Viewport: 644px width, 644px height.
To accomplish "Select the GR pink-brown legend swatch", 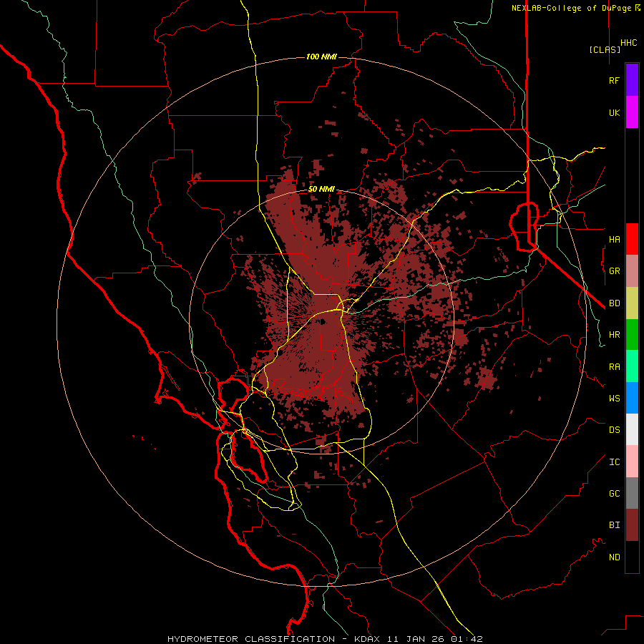I will (632, 271).
